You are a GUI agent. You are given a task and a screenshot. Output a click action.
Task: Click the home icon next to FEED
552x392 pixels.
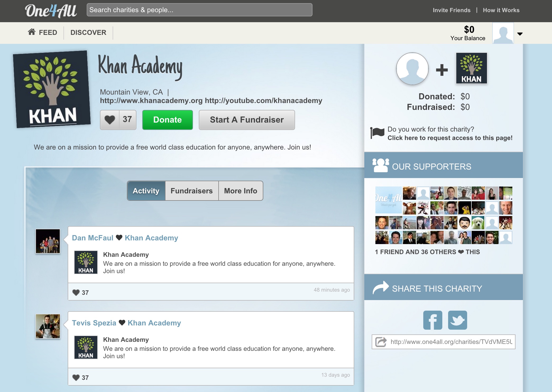click(32, 32)
